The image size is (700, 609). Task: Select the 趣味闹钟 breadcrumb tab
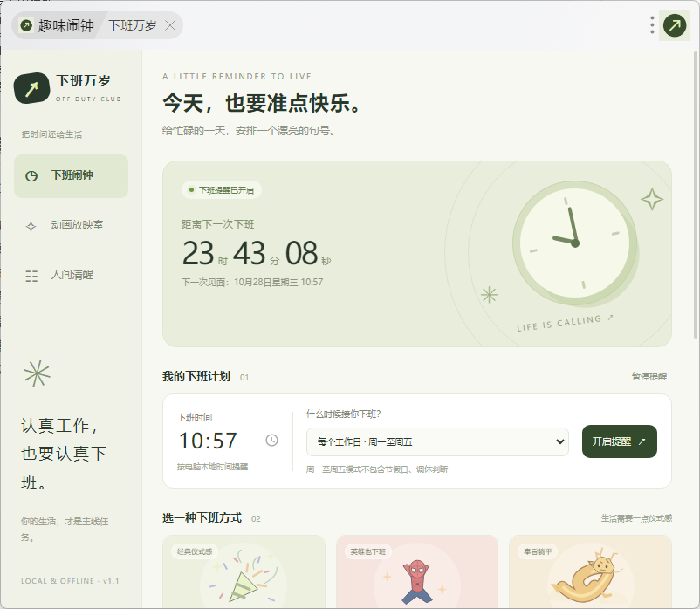coord(58,25)
